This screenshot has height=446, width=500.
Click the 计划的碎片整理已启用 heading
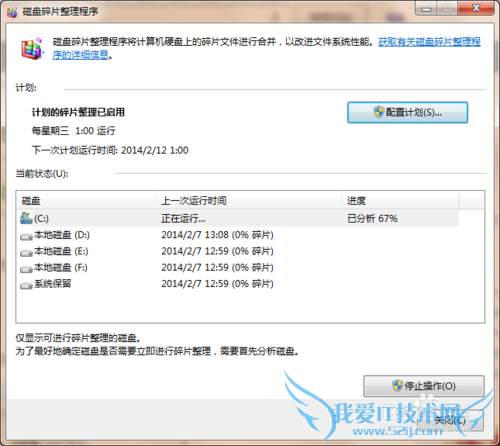[78, 112]
